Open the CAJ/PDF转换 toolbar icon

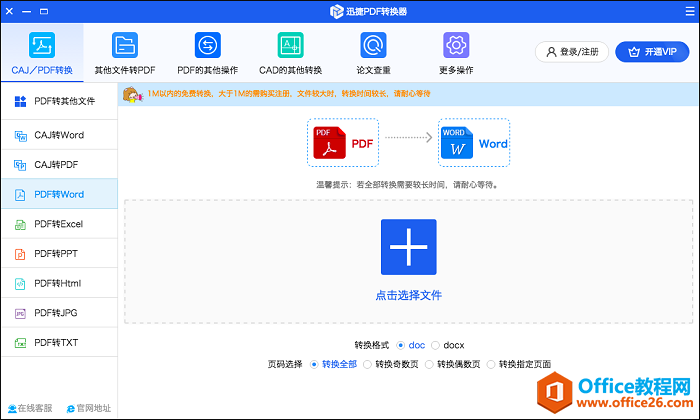[x=42, y=46]
